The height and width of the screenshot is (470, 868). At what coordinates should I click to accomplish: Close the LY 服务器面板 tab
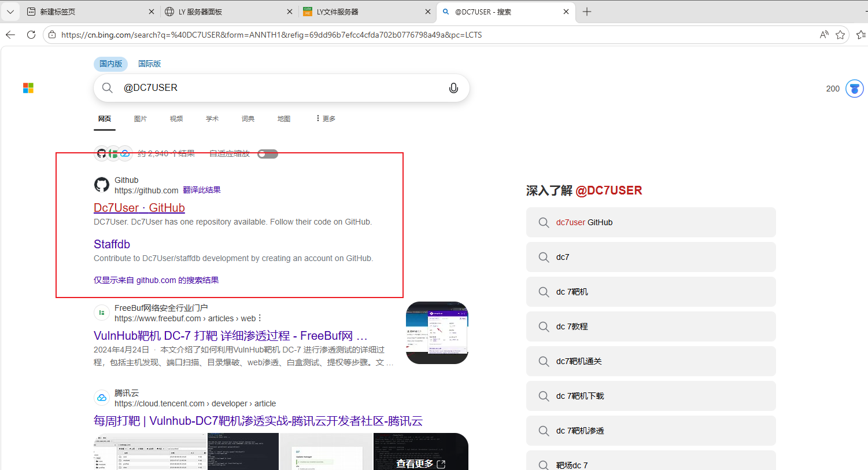[290, 12]
